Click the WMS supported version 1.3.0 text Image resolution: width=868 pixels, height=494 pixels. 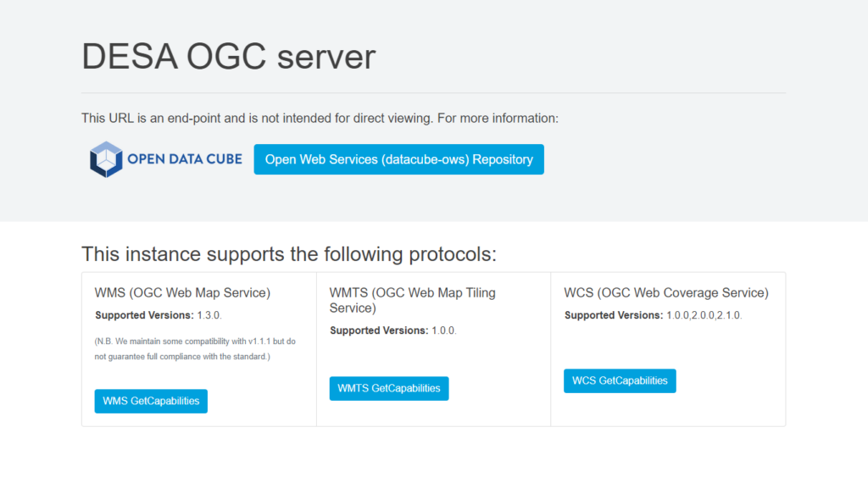point(209,315)
